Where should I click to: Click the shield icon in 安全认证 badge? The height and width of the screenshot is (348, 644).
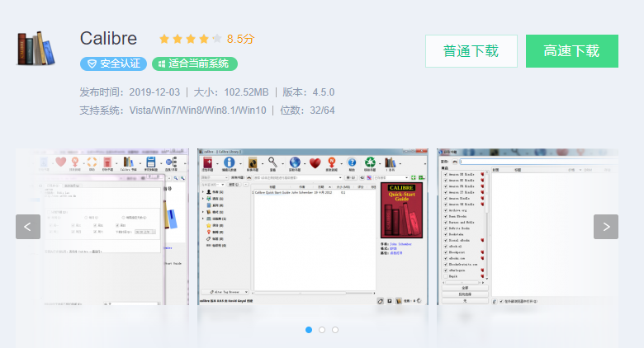click(x=90, y=63)
